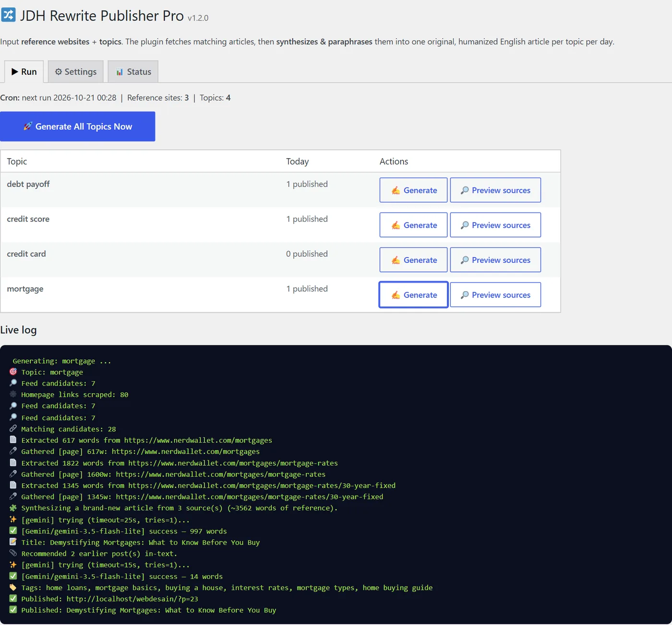Screen dimensions: 672x625
Task: Click the Actions column header
Action: click(x=394, y=162)
